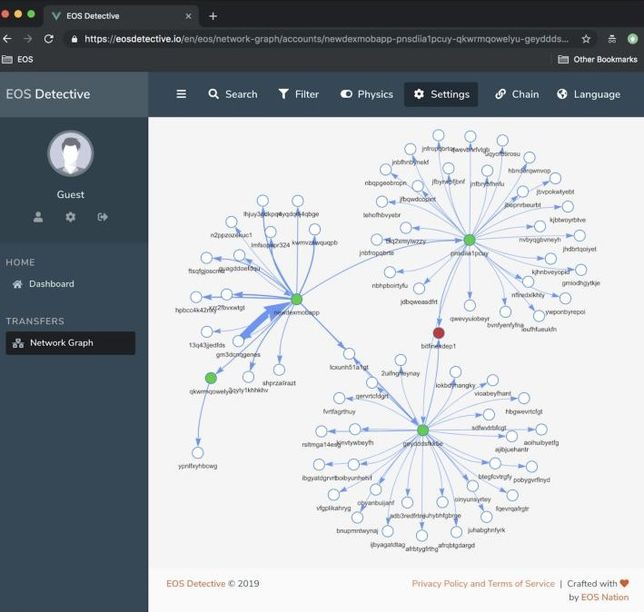Open the hamburger menu in top navbar

(x=181, y=94)
